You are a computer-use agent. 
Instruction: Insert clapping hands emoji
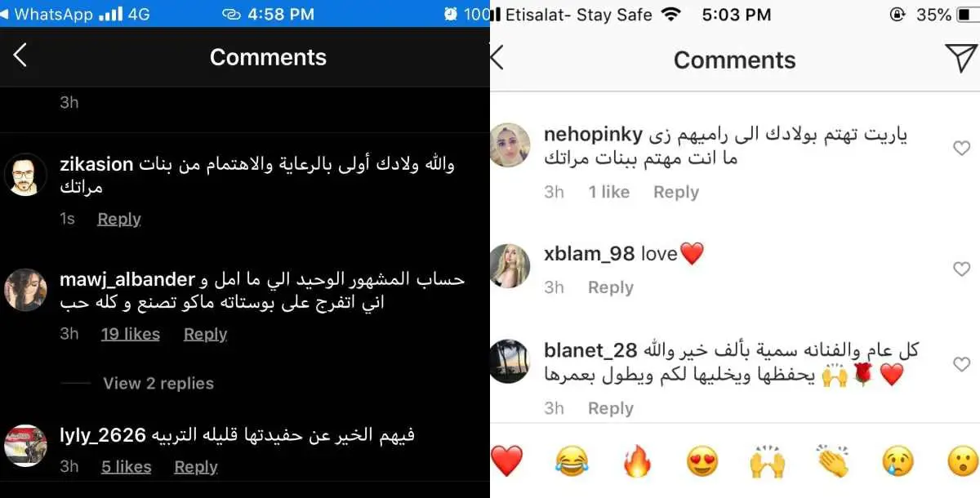(x=833, y=462)
